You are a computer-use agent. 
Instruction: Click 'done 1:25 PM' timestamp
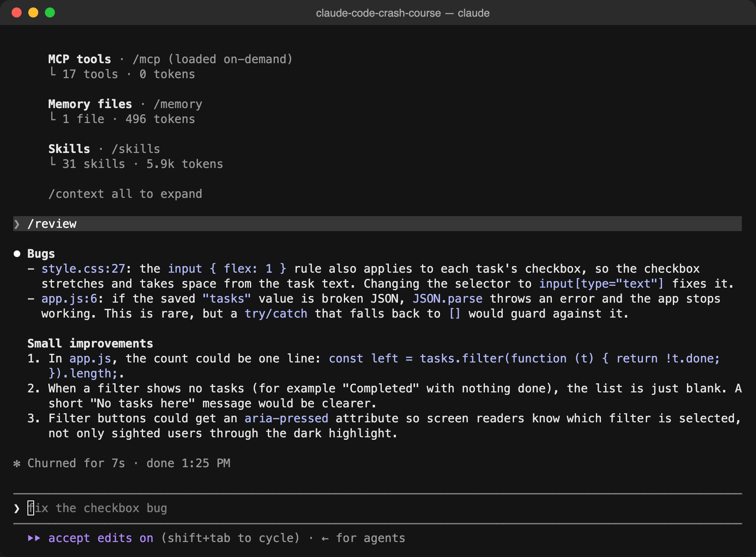click(188, 463)
